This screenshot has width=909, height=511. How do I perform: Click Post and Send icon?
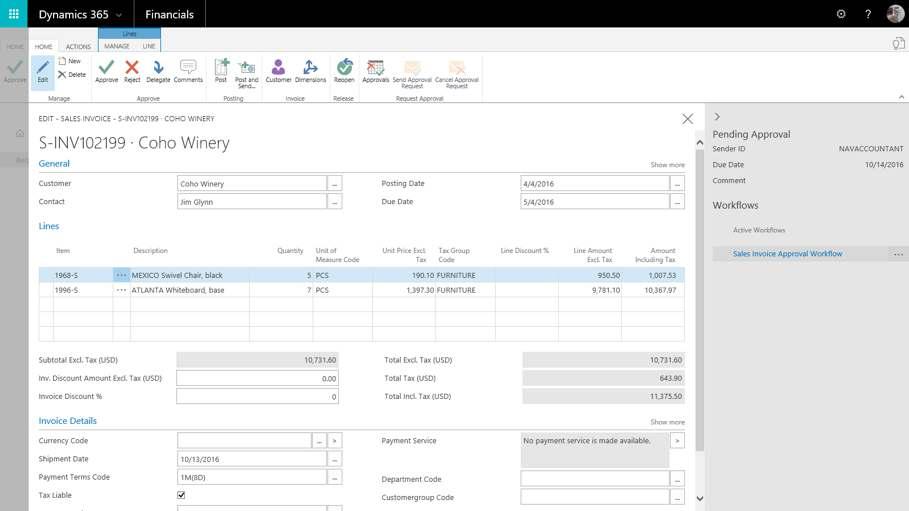point(246,73)
